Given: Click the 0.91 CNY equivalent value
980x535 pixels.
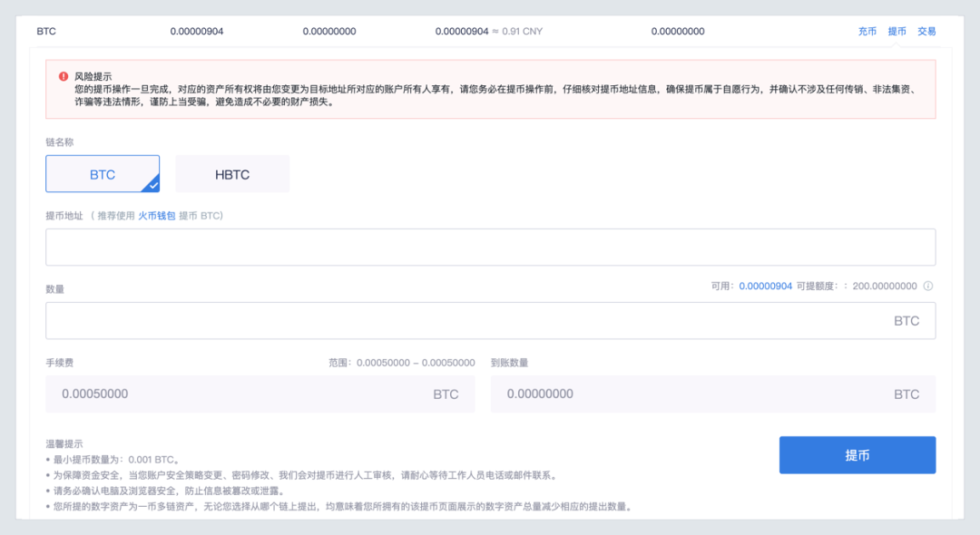Looking at the screenshot, I should tap(522, 30).
